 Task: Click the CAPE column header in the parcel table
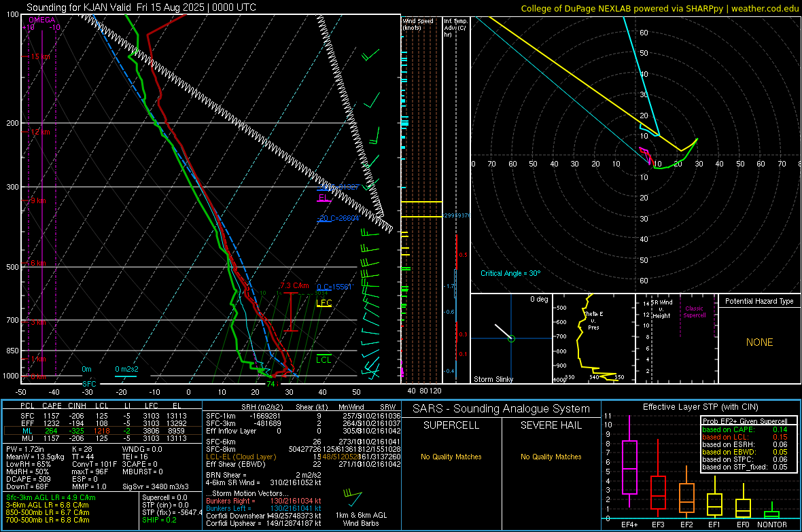pyautogui.click(x=52, y=406)
